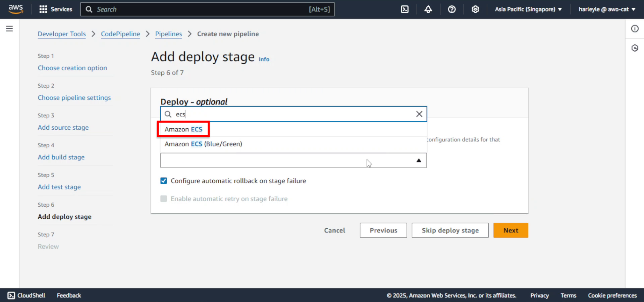
Task: Toggle Enable automatic retry on stage failure
Action: click(x=164, y=199)
